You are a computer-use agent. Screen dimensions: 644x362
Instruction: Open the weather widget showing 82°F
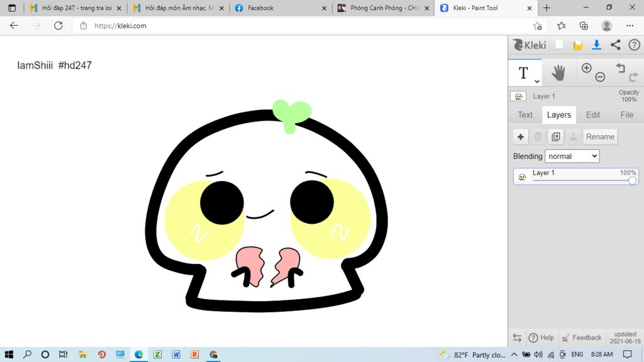click(472, 354)
